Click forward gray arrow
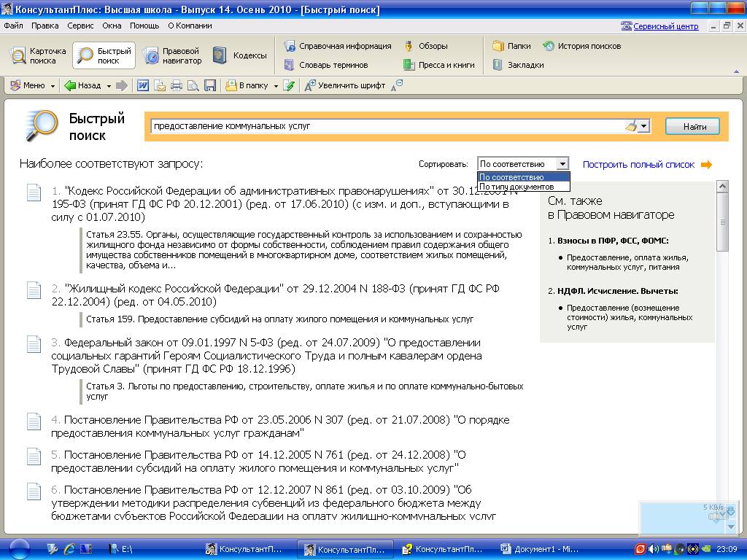 (x=122, y=86)
